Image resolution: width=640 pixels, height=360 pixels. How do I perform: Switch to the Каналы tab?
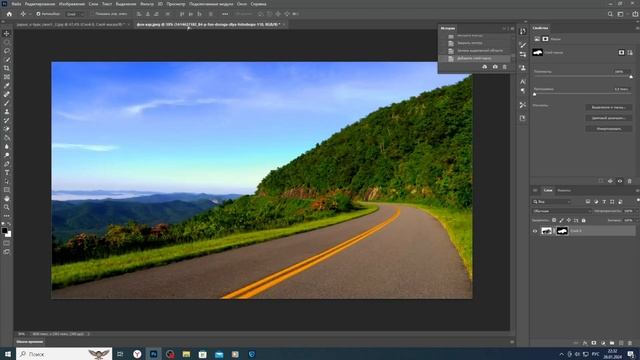coord(564,191)
